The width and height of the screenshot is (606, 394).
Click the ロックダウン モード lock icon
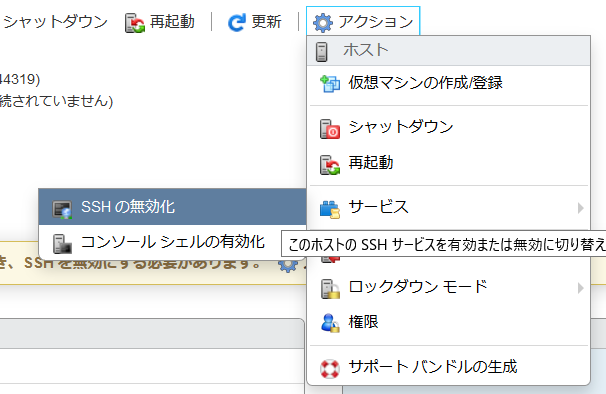pos(330,289)
